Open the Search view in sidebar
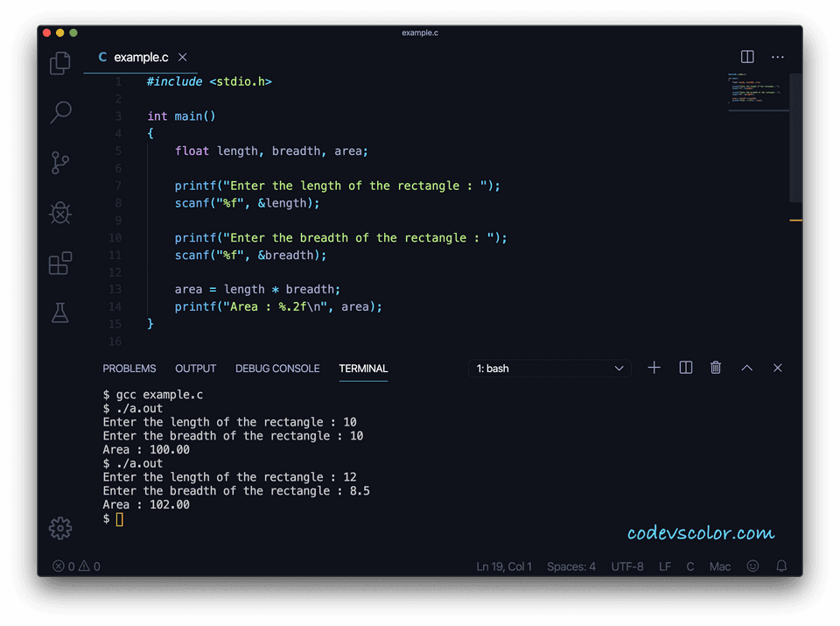The width and height of the screenshot is (840, 626). click(60, 112)
